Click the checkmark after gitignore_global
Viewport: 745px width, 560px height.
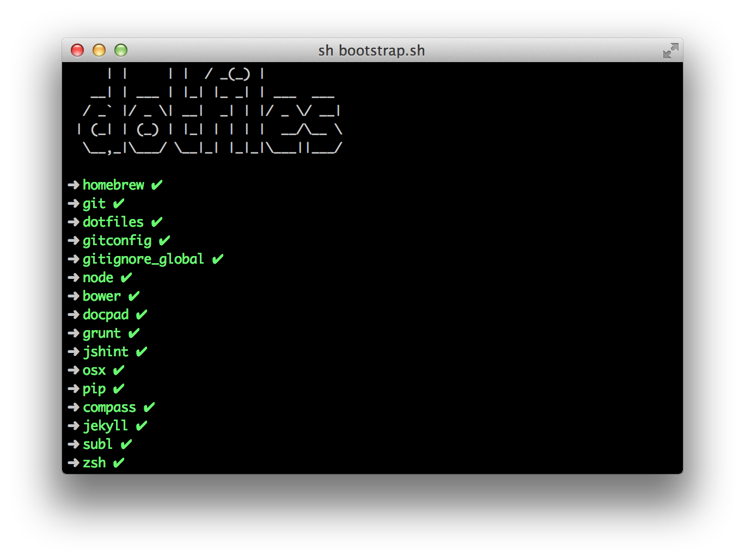coord(218,259)
